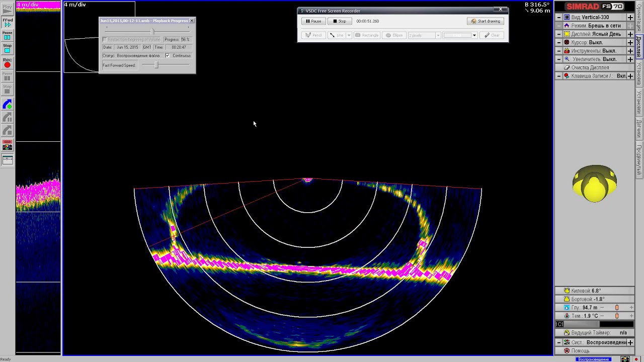
Task: Click the Инструменты tools icon
Action: 567,51
